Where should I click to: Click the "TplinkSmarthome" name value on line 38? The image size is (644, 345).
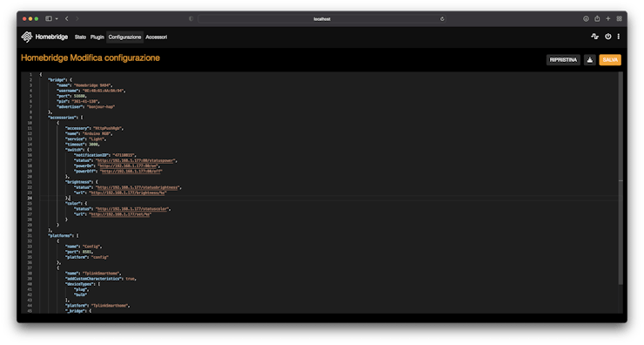(102, 273)
